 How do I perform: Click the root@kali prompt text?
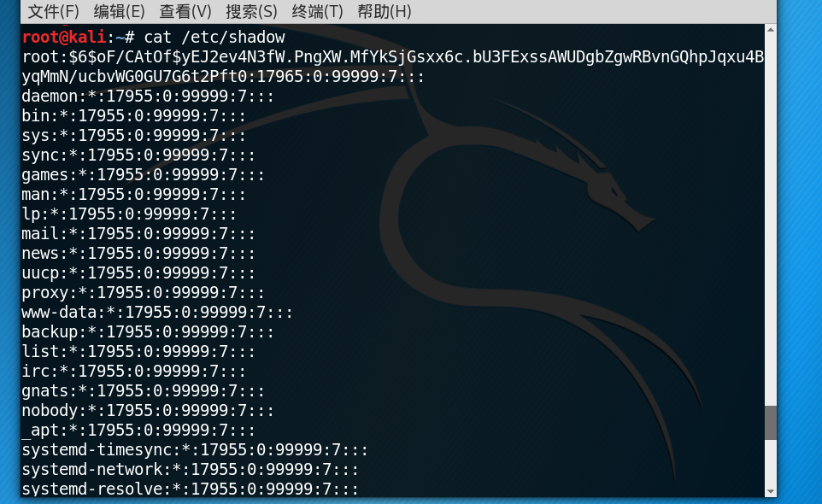64,38
